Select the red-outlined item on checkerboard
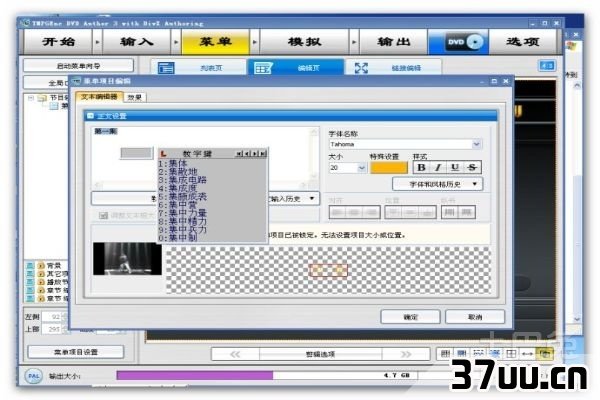 click(328, 270)
